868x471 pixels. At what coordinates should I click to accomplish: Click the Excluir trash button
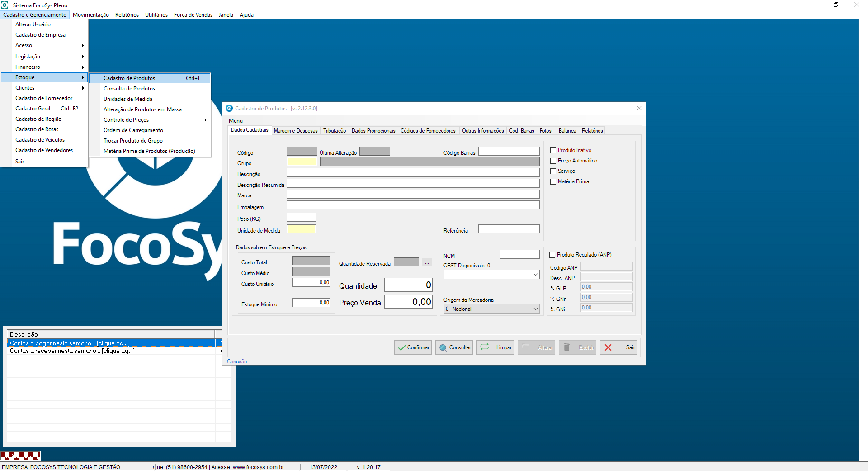(x=577, y=347)
